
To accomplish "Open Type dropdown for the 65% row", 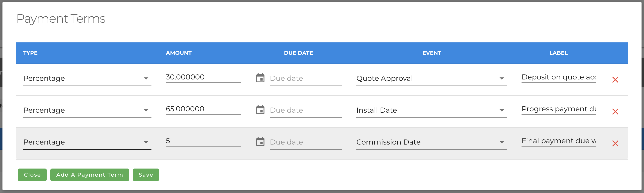I will pyautogui.click(x=87, y=110).
